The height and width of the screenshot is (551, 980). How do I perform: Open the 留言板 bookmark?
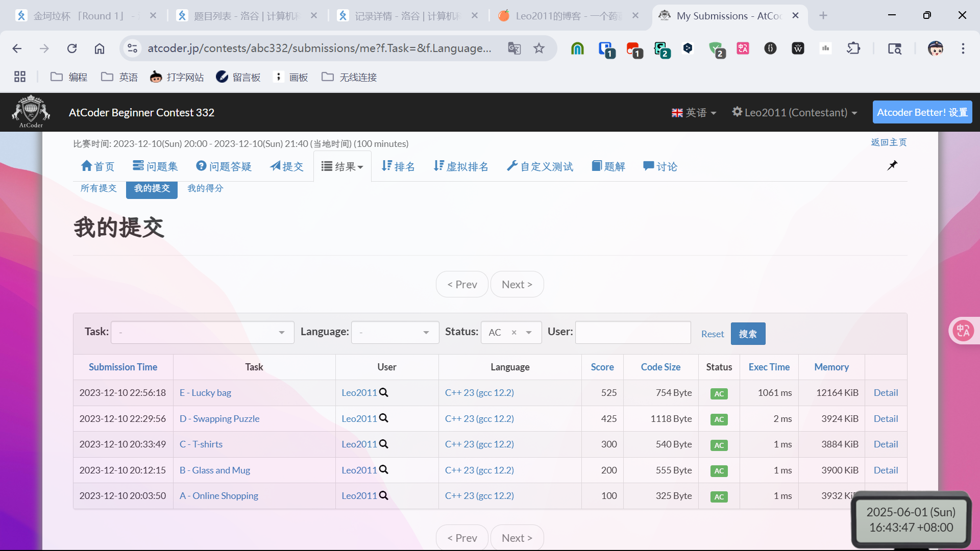click(x=238, y=77)
